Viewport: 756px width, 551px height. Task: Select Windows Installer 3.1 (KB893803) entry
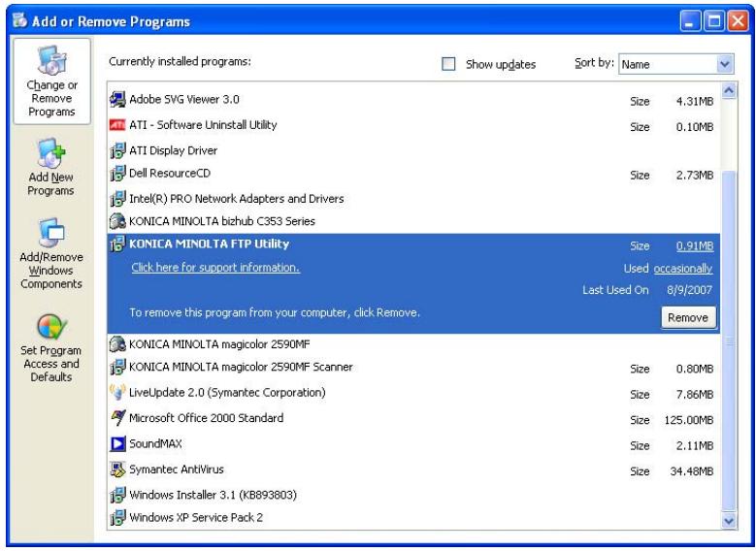point(413,495)
